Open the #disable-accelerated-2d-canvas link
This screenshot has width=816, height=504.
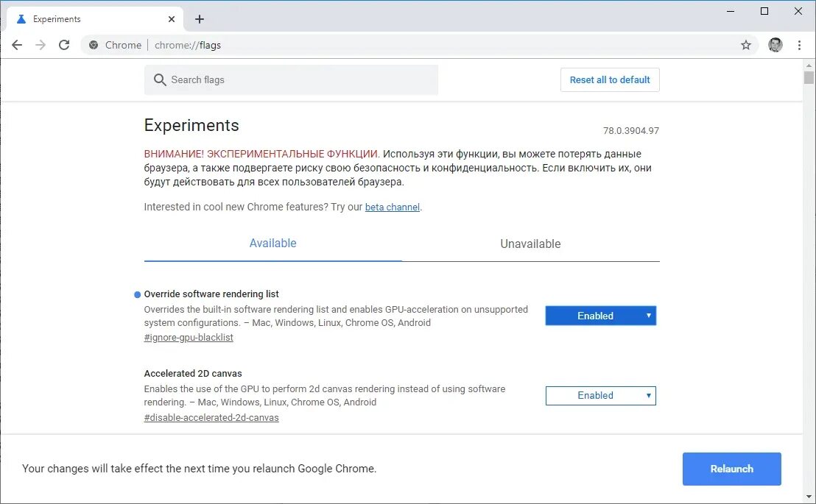tap(211, 418)
